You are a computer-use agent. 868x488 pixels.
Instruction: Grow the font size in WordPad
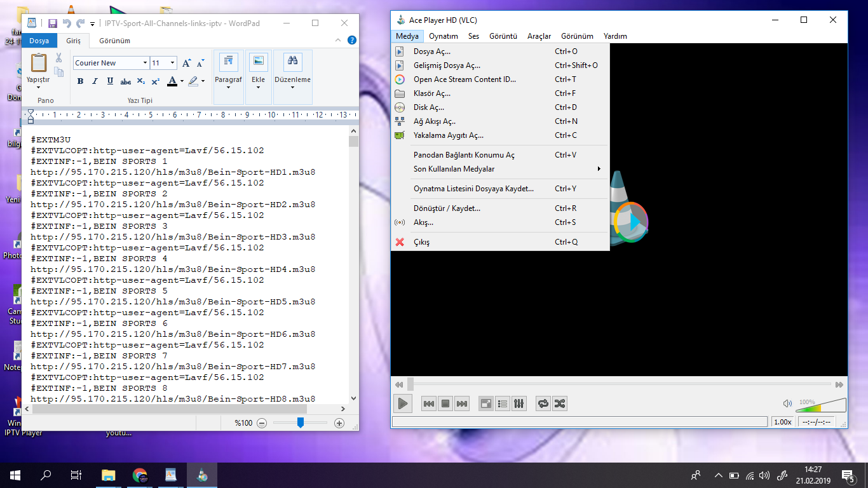pyautogui.click(x=187, y=63)
